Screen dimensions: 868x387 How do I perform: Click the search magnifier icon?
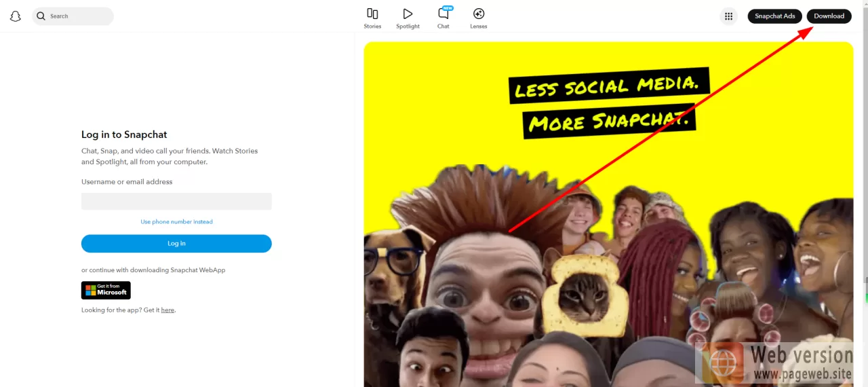(x=41, y=16)
